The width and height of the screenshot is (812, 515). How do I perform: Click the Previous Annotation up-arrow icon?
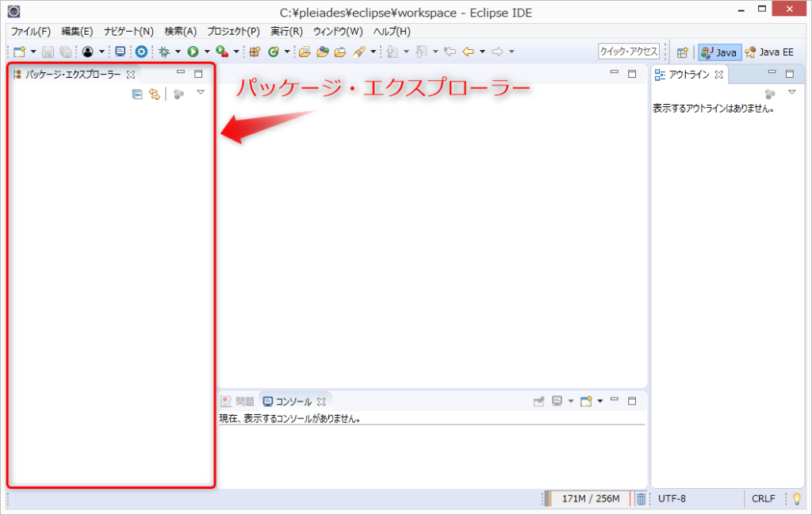pos(422,52)
